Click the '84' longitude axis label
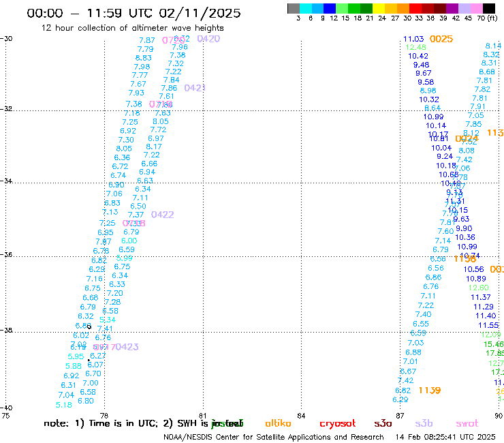Viewport: 504px width, 443px height. click(301, 416)
